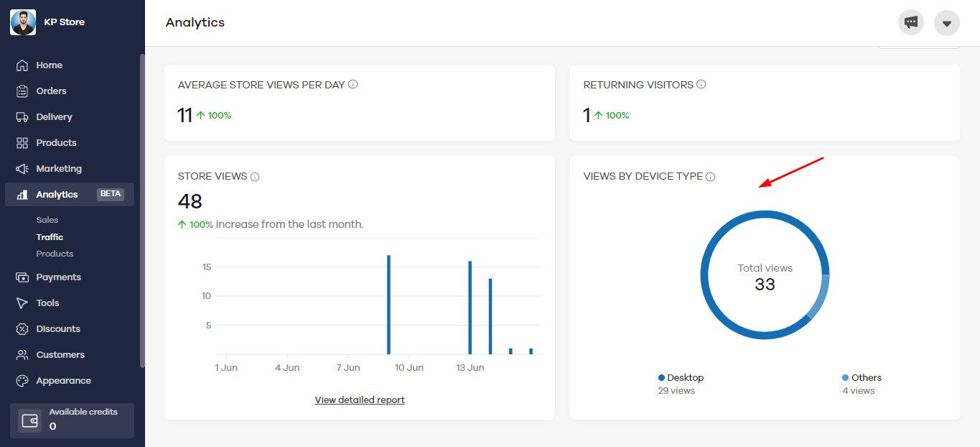Click the KP Store profile avatar

pyautogui.click(x=23, y=22)
